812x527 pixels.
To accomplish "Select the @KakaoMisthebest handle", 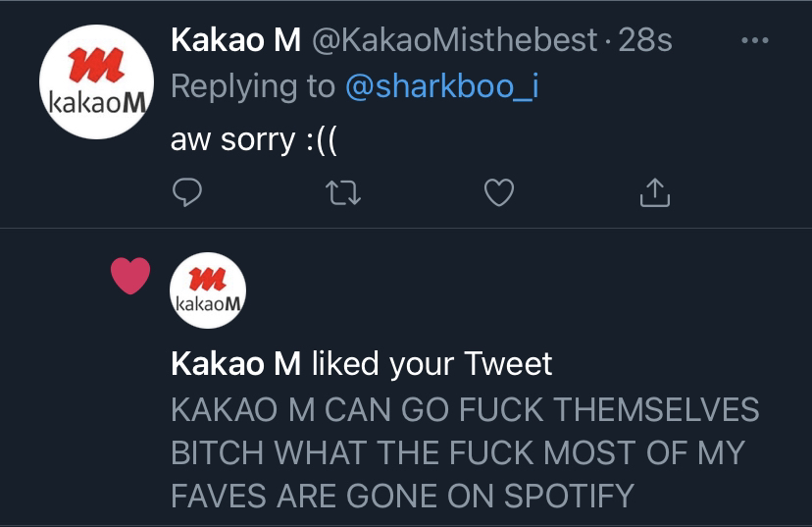I will point(454,39).
